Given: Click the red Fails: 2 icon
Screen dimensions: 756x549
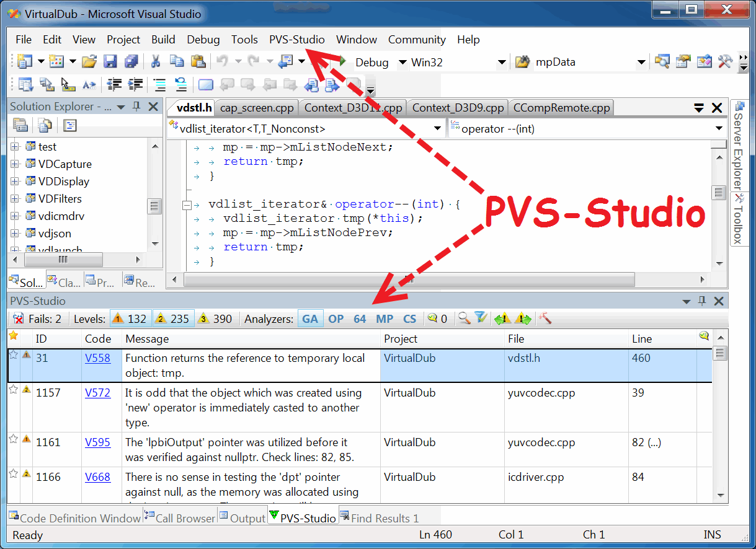Looking at the screenshot, I should pyautogui.click(x=19, y=319).
